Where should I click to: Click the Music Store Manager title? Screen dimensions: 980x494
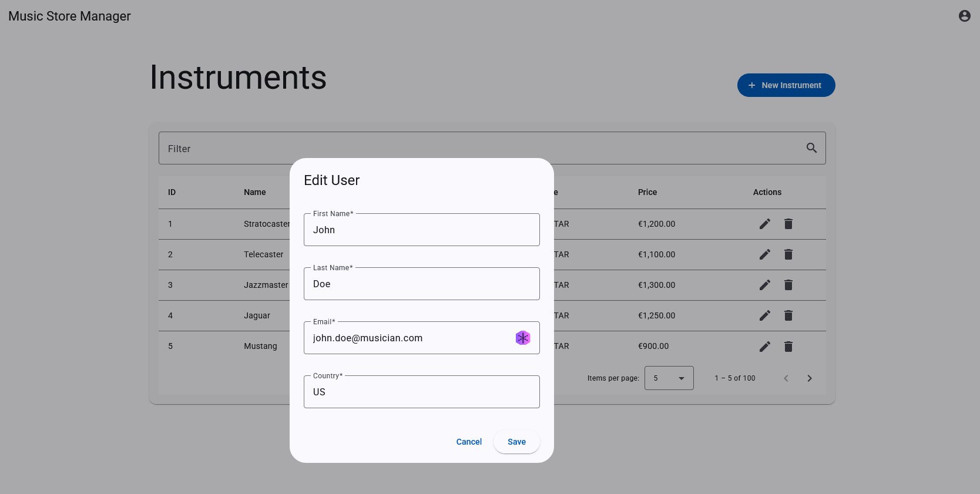click(x=69, y=16)
